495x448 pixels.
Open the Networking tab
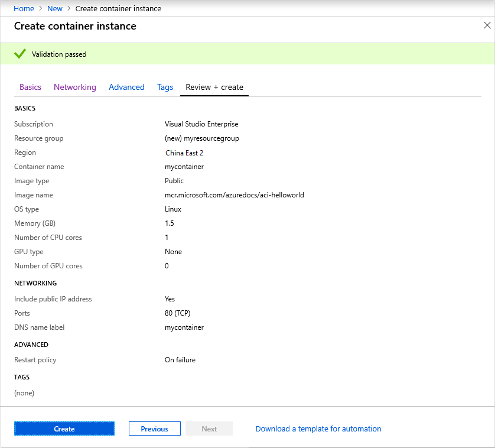tap(74, 87)
